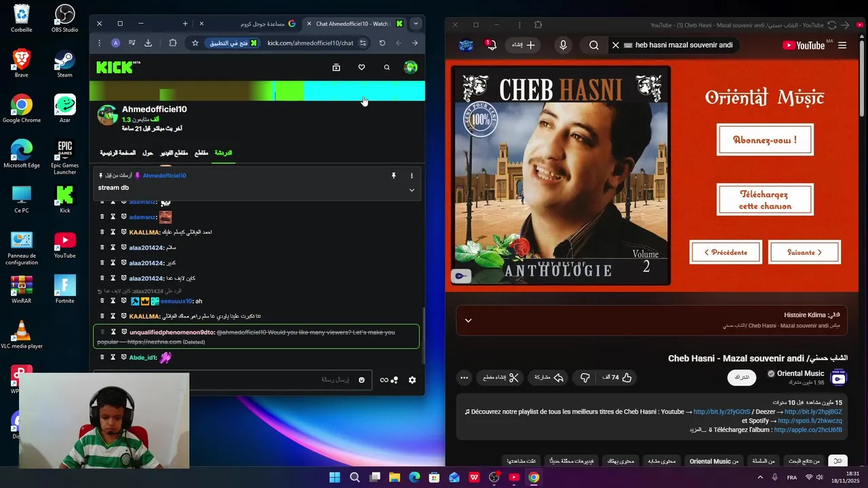Clear the YouTube search text with X
Viewport: 868px width, 488px height.
point(616,45)
